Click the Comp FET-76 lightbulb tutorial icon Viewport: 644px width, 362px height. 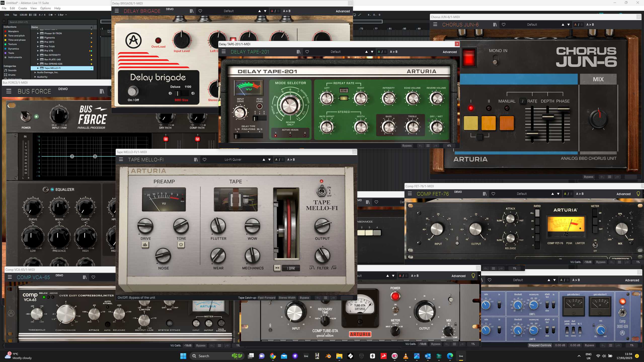pos(638,194)
